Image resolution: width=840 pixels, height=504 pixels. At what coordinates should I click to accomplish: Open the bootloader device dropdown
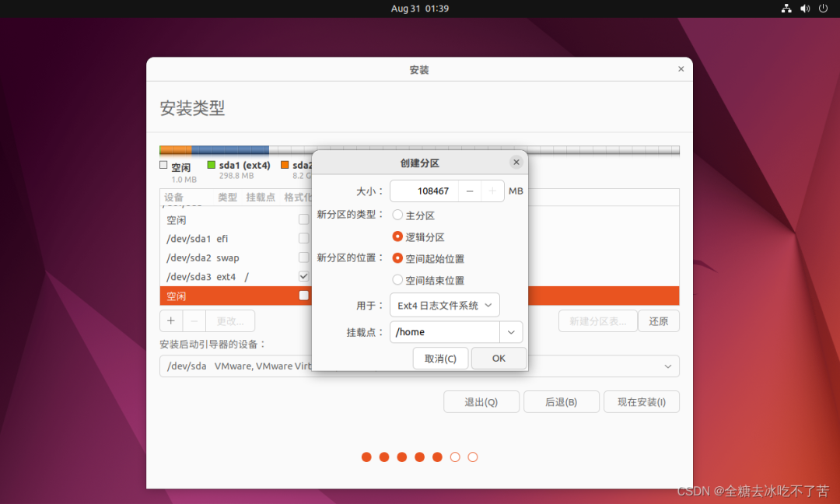(667, 366)
